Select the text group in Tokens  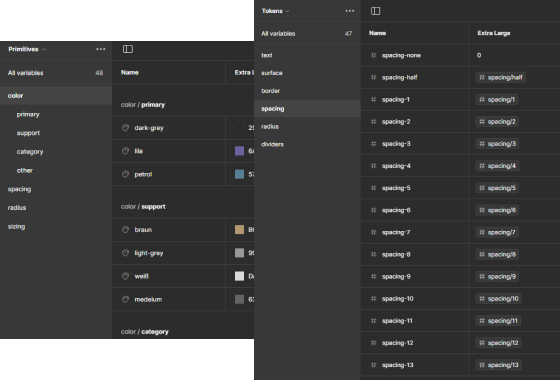[x=267, y=55]
